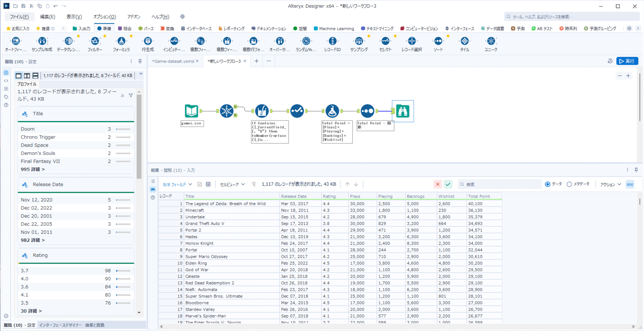
Task: Click deselect-all fields icon
Action: 208,184
